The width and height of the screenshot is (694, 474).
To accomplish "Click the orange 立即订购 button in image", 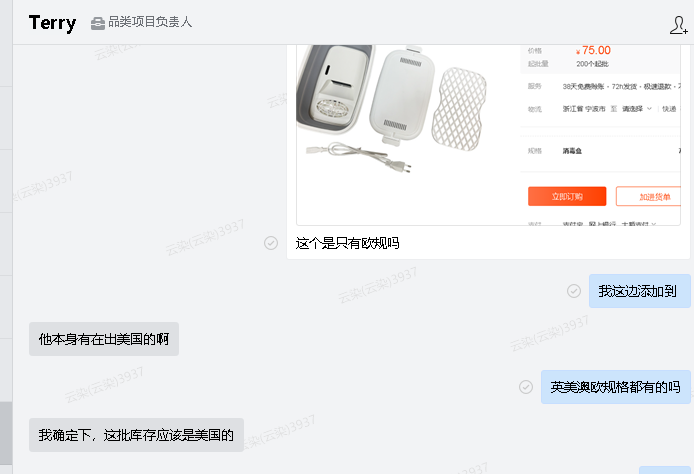I will tap(567, 196).
